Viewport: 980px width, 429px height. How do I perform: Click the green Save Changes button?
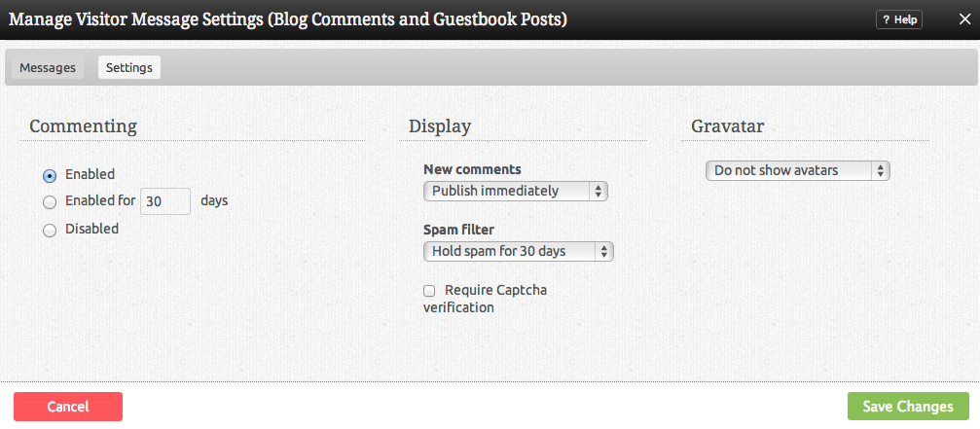908,407
